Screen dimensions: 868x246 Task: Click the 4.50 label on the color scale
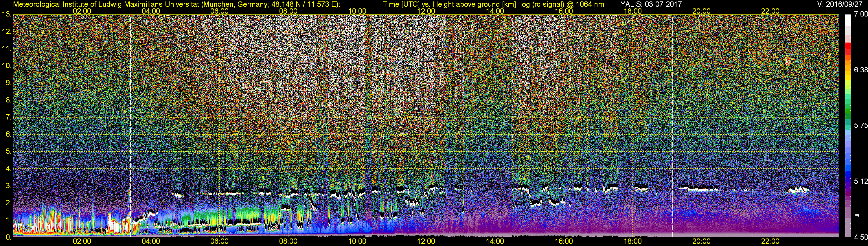(860, 237)
